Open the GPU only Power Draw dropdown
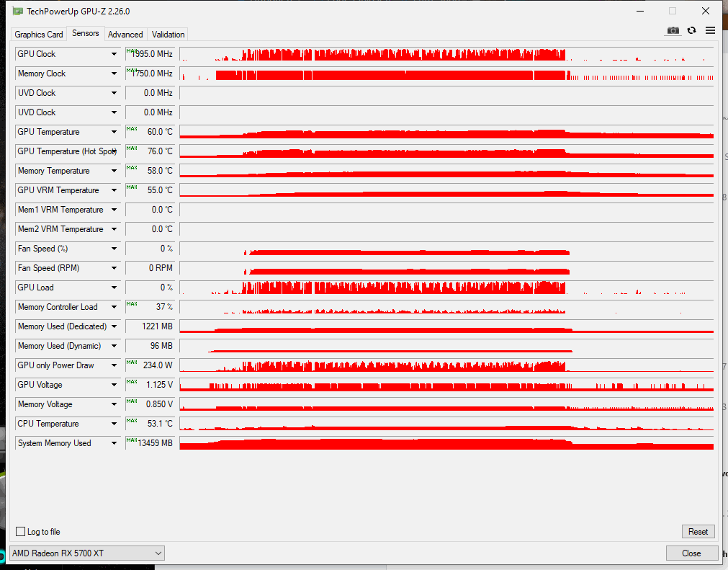 (x=114, y=365)
